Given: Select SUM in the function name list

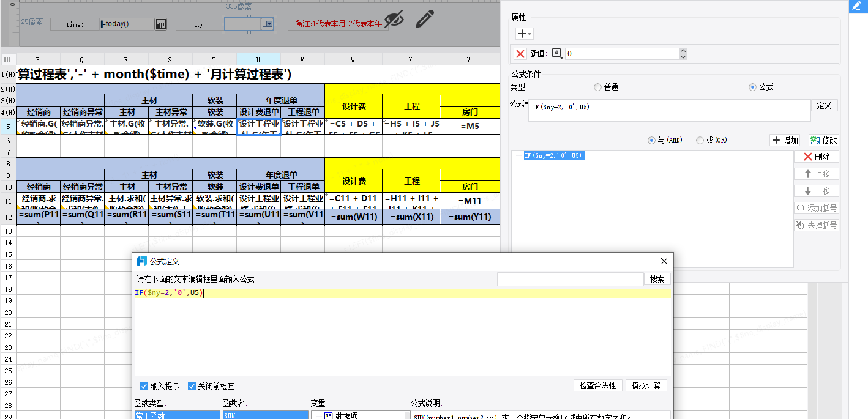Looking at the screenshot, I should pyautogui.click(x=266, y=415).
